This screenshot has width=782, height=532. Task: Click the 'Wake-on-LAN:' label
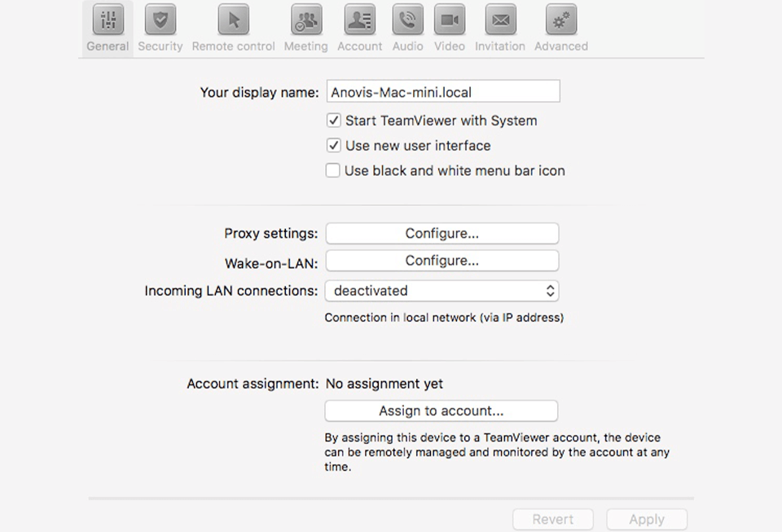[x=271, y=263]
